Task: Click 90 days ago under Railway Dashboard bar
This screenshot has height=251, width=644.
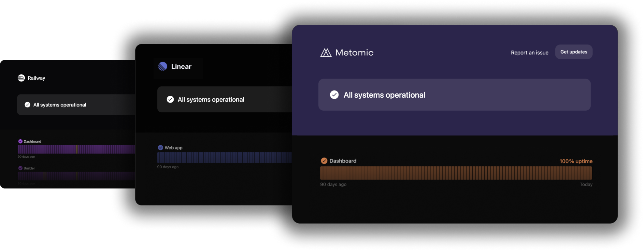Action: pyautogui.click(x=26, y=157)
